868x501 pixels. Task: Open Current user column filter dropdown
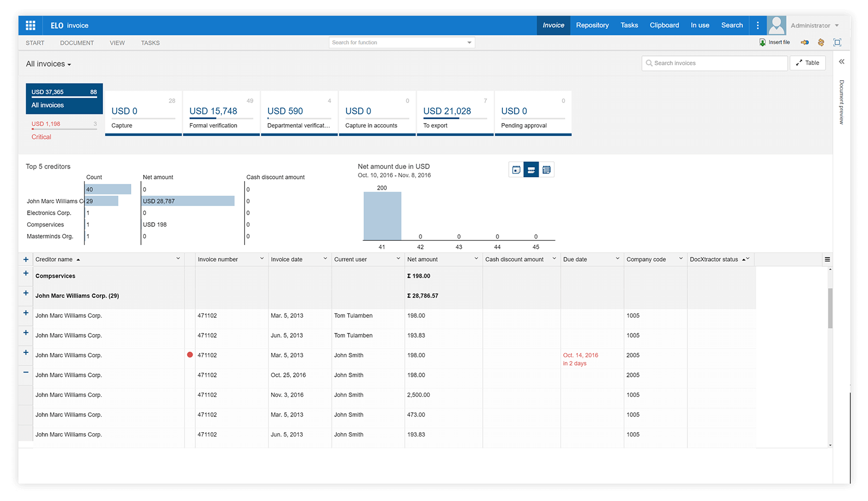(x=398, y=259)
